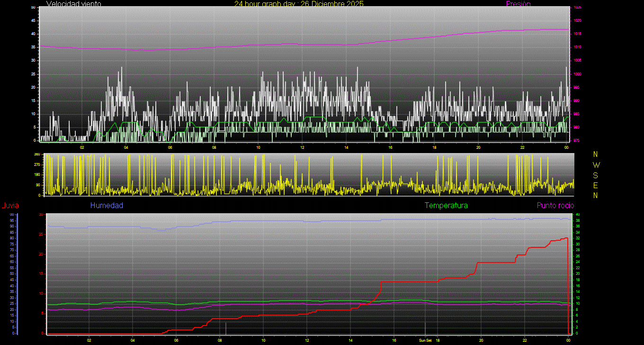Click the "S" compass direction letter
This screenshot has height=345, width=644.
[596, 175]
